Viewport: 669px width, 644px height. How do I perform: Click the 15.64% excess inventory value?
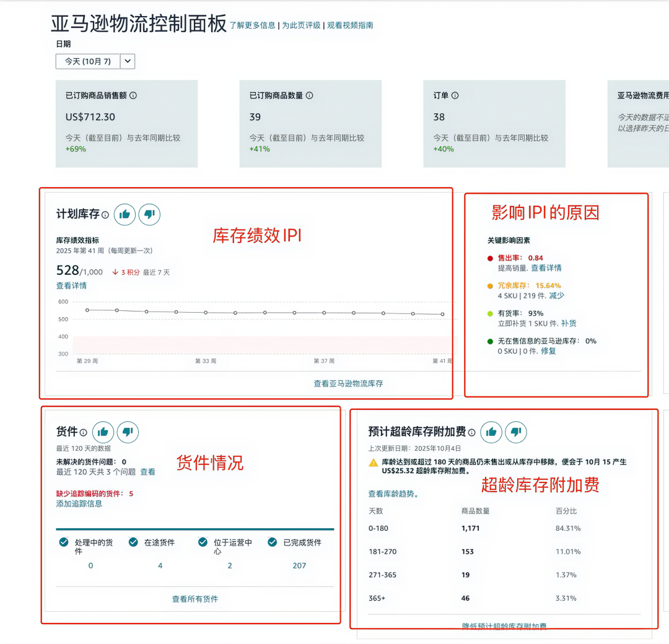click(548, 285)
